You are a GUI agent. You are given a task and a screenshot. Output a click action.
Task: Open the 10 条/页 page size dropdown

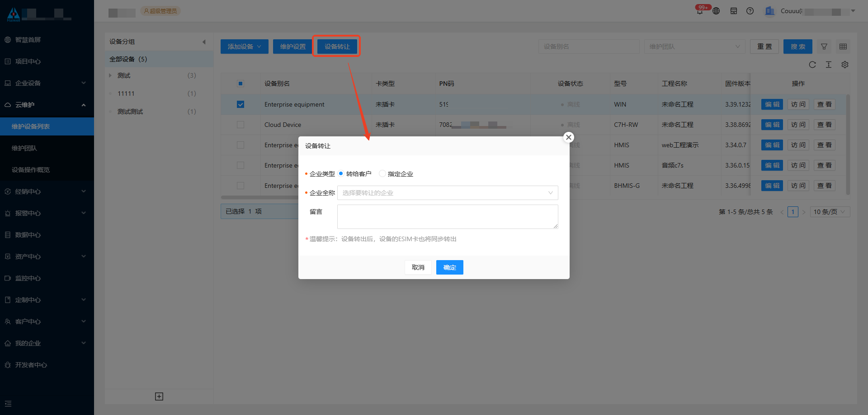[x=830, y=212]
